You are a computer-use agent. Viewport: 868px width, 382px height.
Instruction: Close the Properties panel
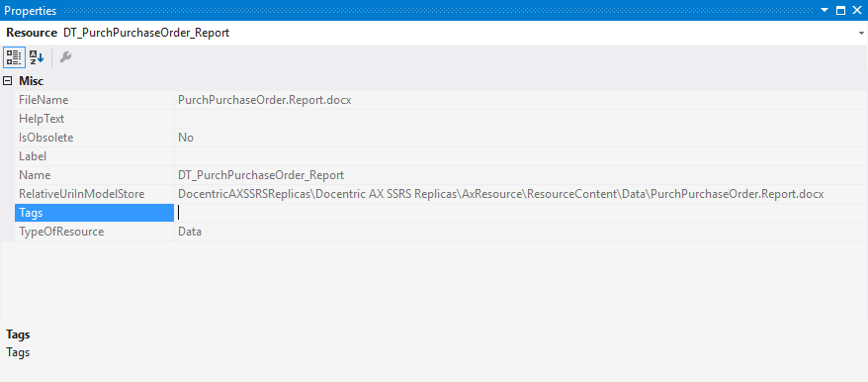[x=857, y=10]
